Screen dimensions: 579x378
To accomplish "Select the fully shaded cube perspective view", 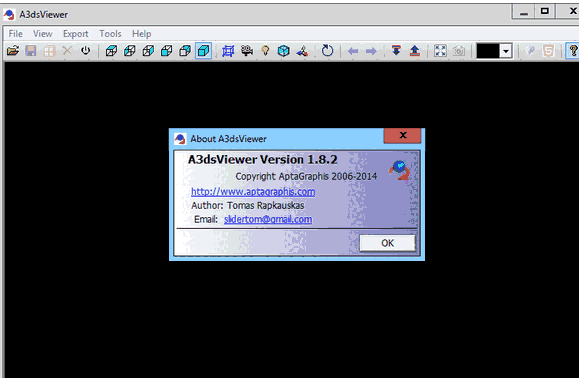I will [203, 51].
